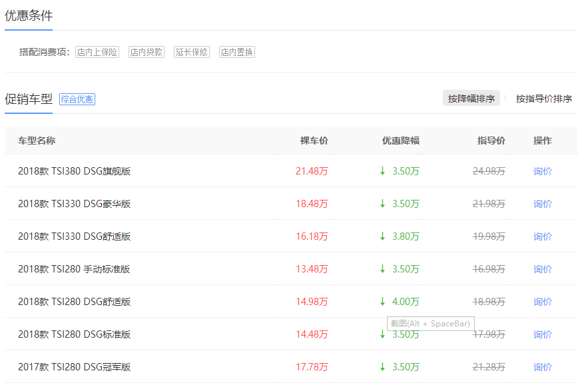Open the 促销车型 section tab
This screenshot has width=588, height=385.
click(x=29, y=99)
